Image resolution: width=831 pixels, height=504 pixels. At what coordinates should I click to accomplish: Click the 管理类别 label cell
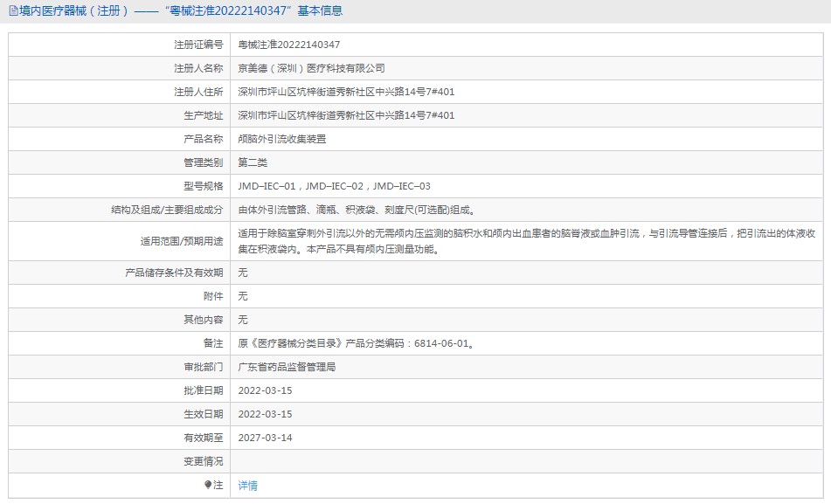click(x=119, y=162)
